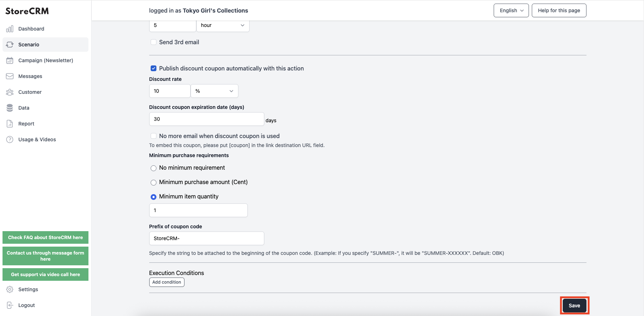Click the Usage & Videos question mark icon
This screenshot has width=644, height=316.
10,139
